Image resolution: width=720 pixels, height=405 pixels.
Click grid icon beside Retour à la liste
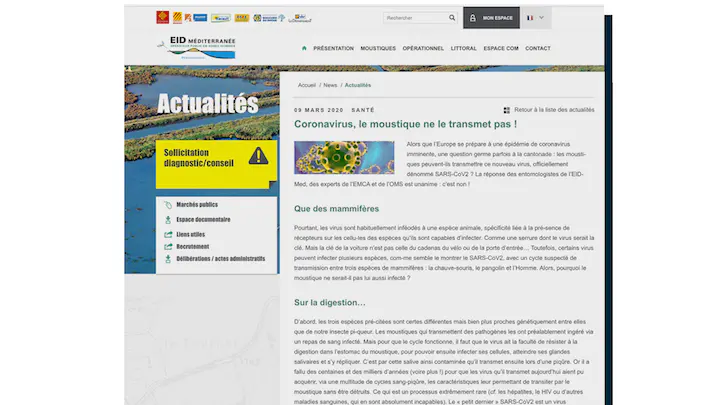click(x=507, y=110)
